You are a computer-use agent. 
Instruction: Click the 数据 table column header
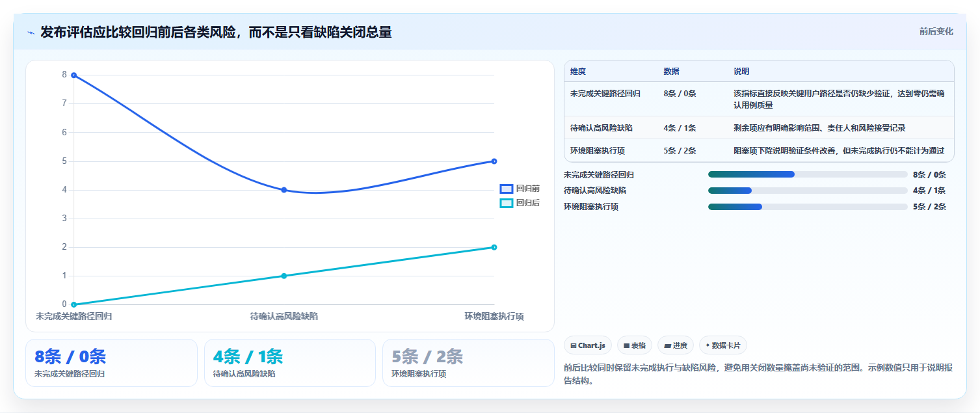[672, 72]
